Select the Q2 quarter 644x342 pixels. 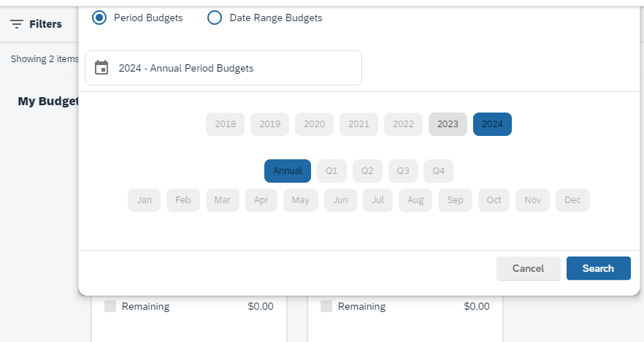pos(367,171)
